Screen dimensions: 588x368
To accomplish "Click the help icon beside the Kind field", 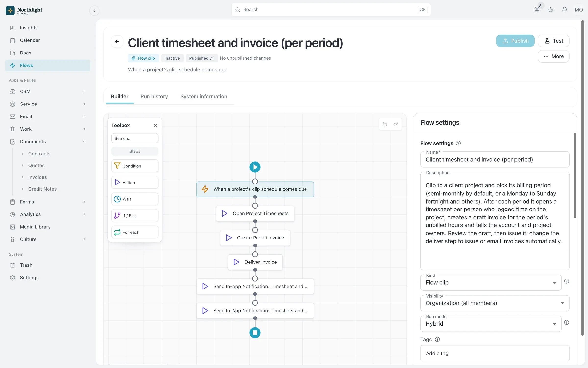I will pos(567,281).
